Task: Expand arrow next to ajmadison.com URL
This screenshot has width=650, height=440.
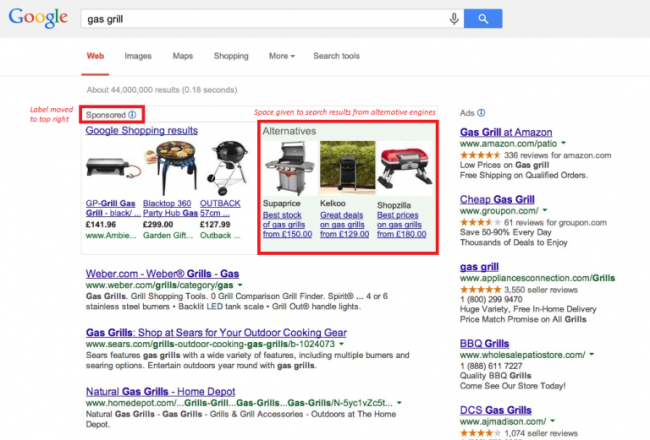Action: tap(553, 421)
